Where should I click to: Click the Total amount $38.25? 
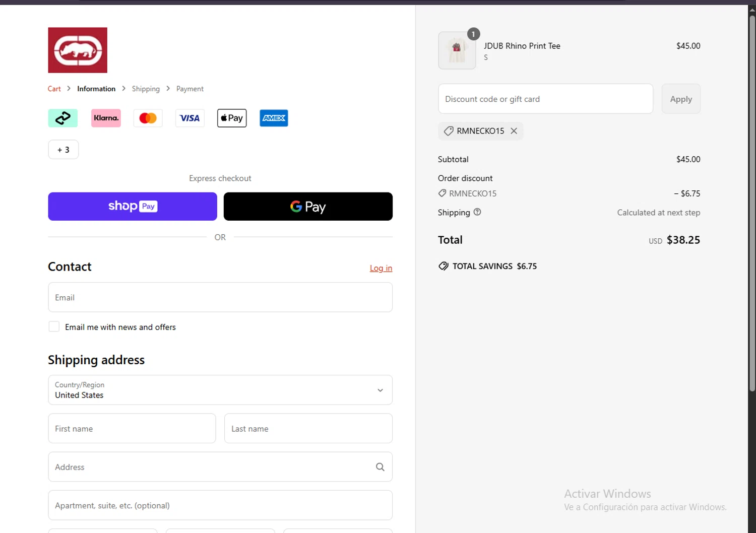683,240
